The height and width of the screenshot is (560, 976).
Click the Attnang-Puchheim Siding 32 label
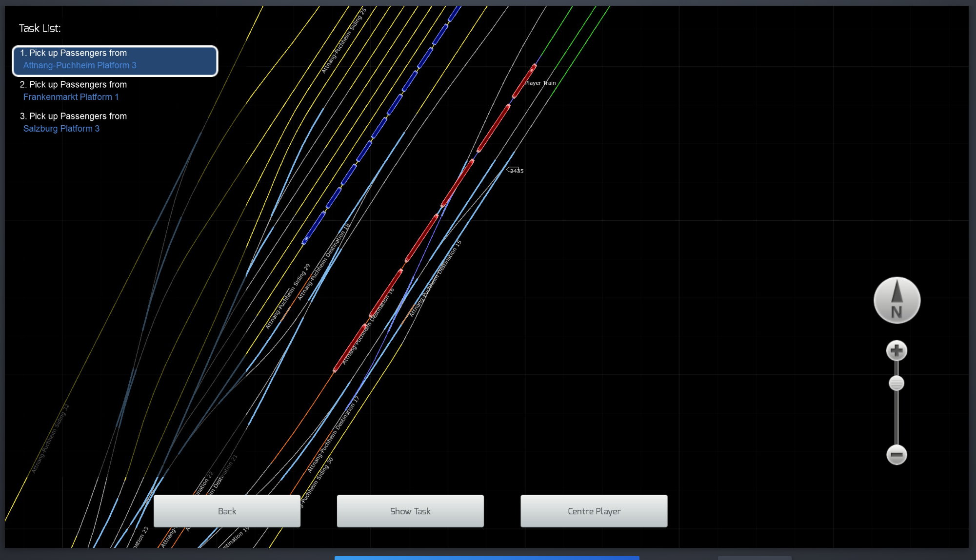coord(50,439)
